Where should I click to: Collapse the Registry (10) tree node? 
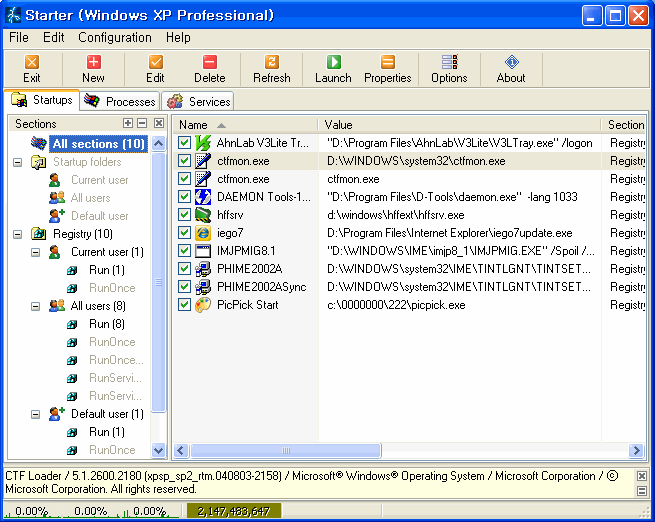18,234
